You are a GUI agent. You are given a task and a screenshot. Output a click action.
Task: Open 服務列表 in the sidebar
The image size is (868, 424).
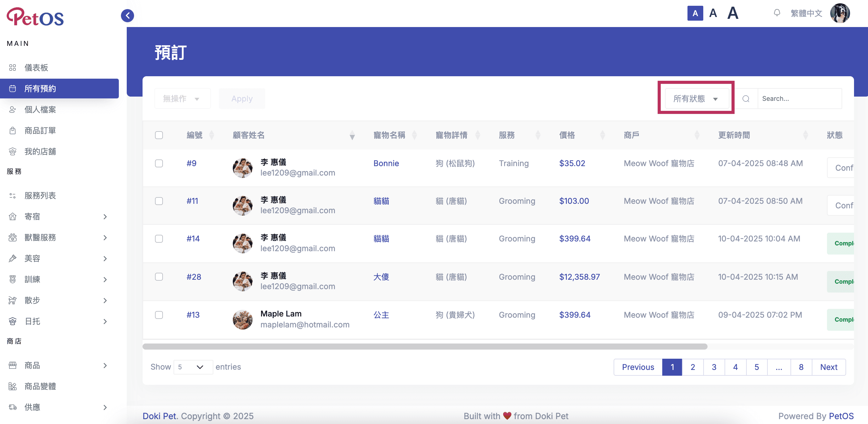59,195
